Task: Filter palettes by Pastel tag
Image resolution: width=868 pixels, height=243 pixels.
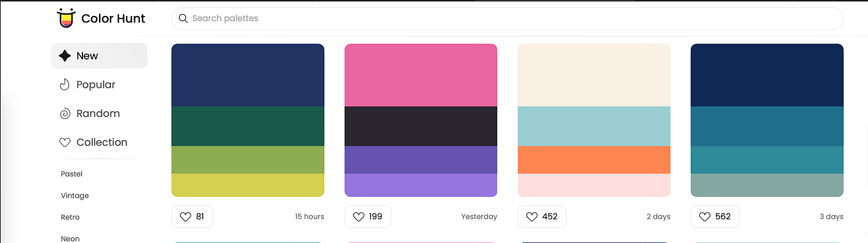Action: (72, 174)
